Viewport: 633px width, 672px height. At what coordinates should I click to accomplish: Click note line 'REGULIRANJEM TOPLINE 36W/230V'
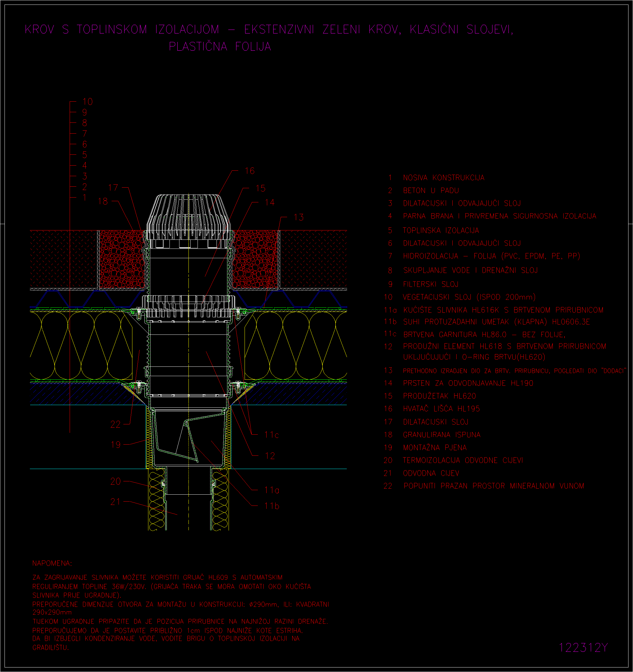[89, 587]
